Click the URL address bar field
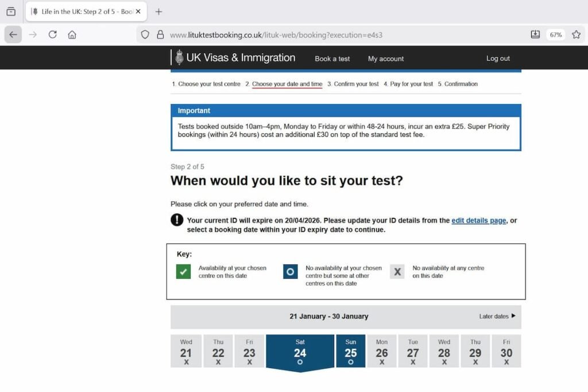The image size is (588, 392). click(345, 34)
